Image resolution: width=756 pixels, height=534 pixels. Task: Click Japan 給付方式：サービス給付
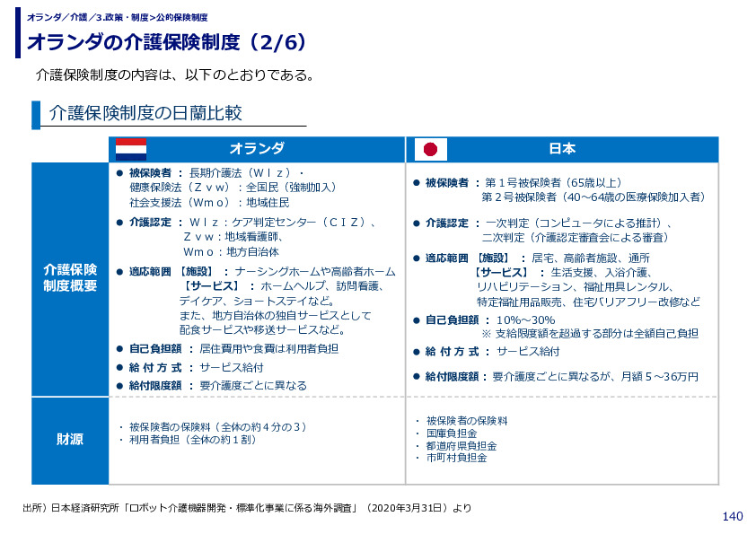coord(492,352)
